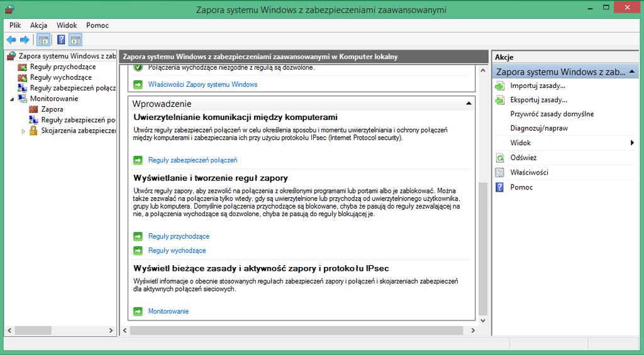
Task: Click the Właściwości icon in the Akcje pane
Action: [x=500, y=172]
